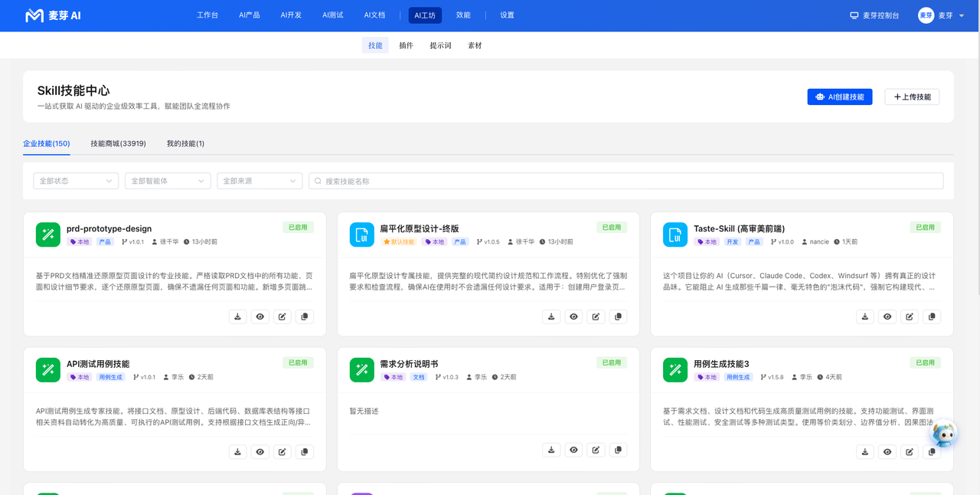Image resolution: width=980 pixels, height=495 pixels.
Task: Copy the API测试用例技能 skill
Action: tap(305, 452)
